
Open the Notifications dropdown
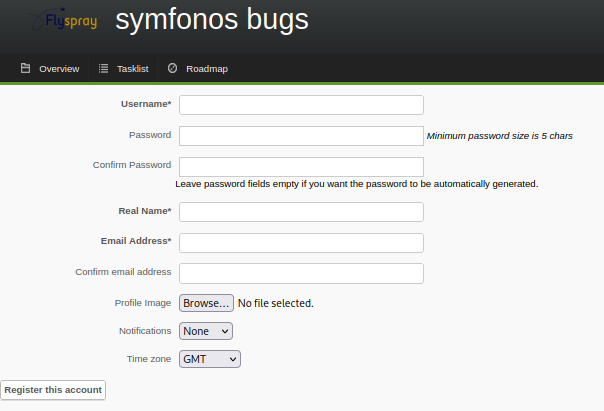[x=206, y=331]
